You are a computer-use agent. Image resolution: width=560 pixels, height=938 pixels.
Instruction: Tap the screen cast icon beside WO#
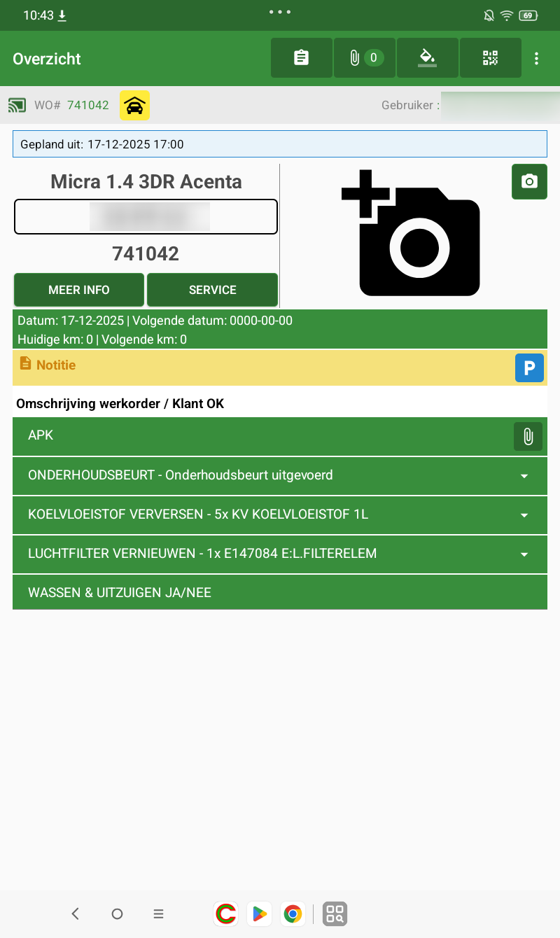pos(17,106)
